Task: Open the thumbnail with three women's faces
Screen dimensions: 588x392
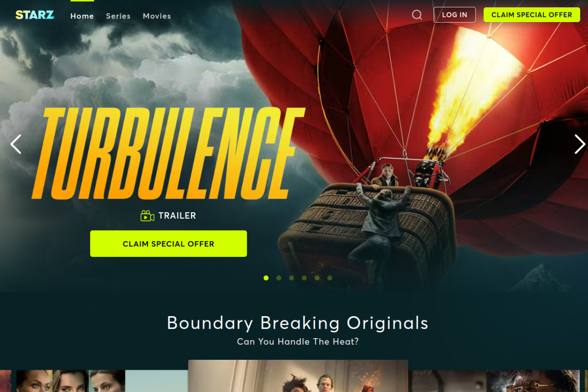Action: click(71, 381)
